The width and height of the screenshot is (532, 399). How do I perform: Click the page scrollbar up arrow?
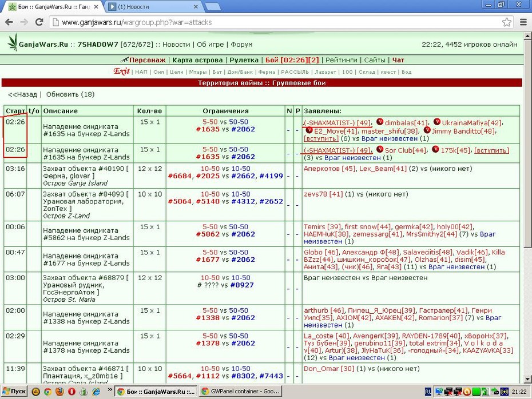pyautogui.click(x=527, y=36)
